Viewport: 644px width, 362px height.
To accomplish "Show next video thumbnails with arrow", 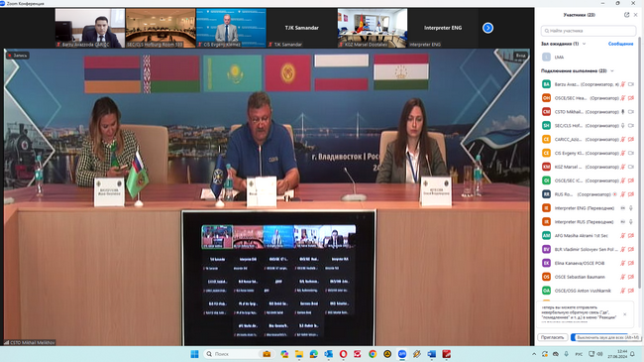I will click(x=487, y=28).
